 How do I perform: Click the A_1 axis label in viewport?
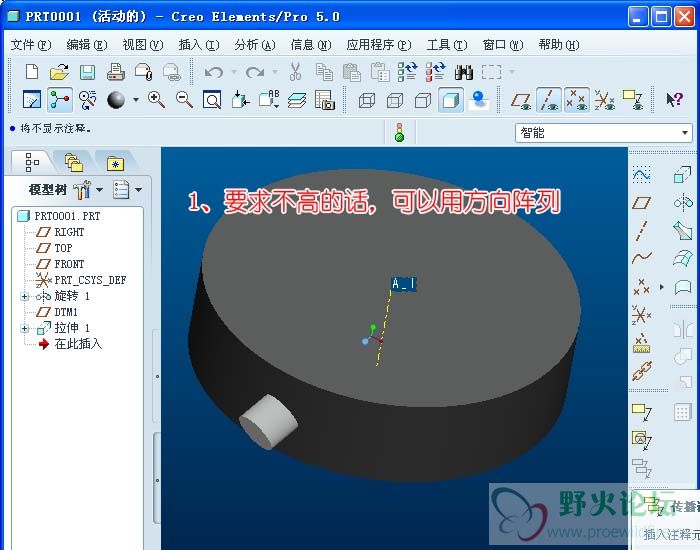click(x=404, y=284)
